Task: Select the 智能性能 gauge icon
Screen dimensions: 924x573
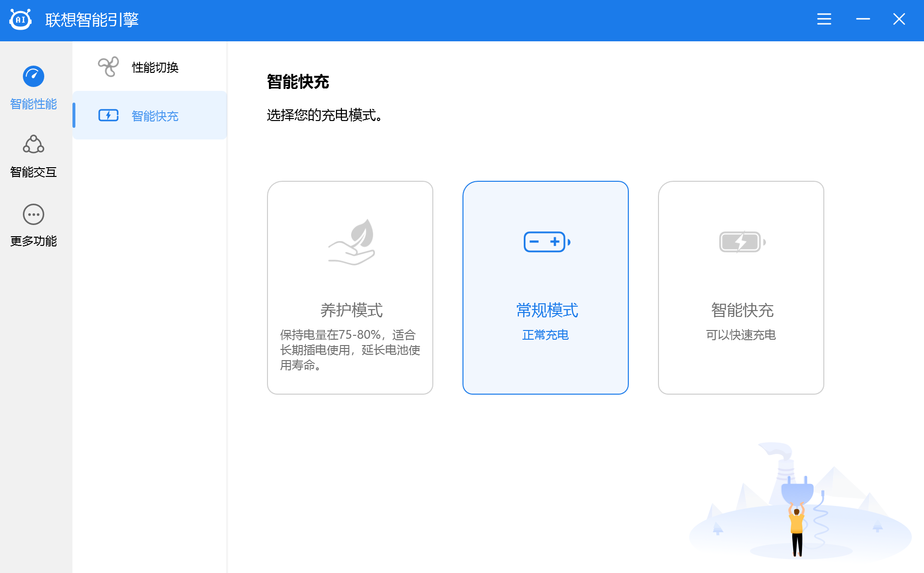Action: point(34,76)
